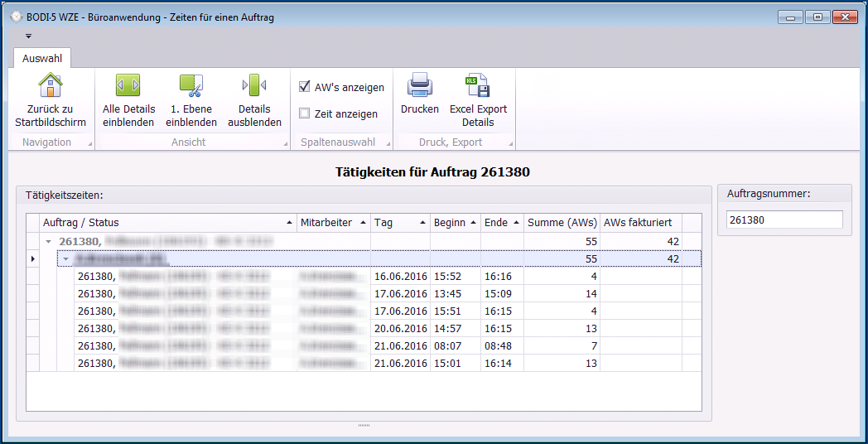Viewport: 868px width, 444px height.
Task: Click the Zurück zu Startbildschirm home icon
Action: tap(51, 85)
